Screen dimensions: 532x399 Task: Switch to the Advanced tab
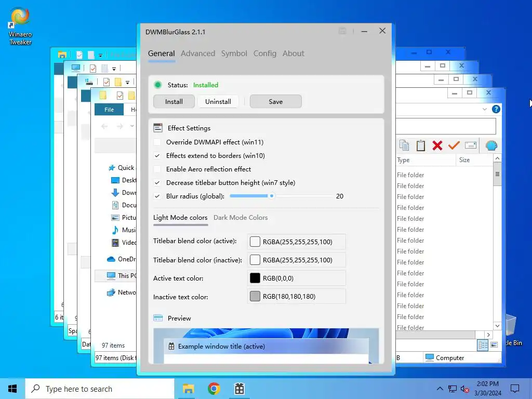pos(198,54)
